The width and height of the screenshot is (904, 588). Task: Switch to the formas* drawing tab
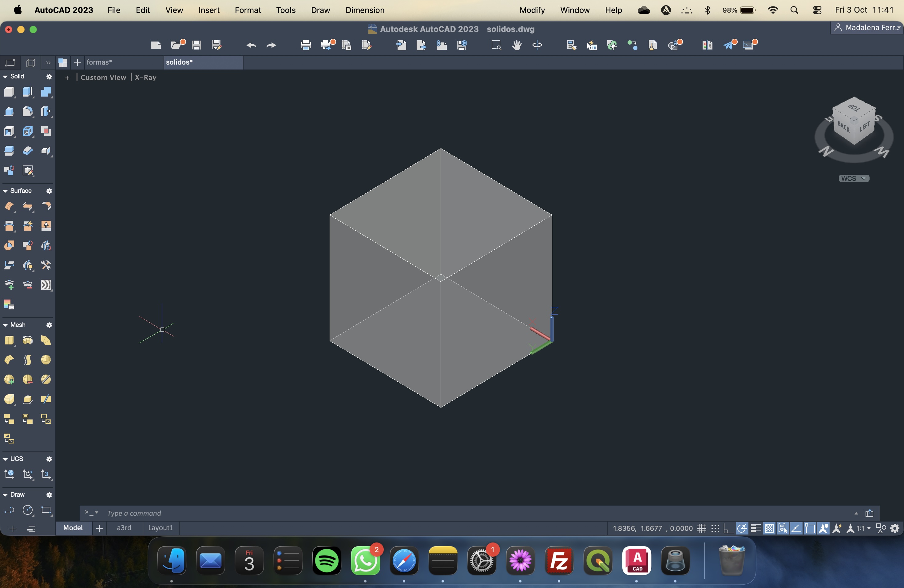click(x=100, y=62)
